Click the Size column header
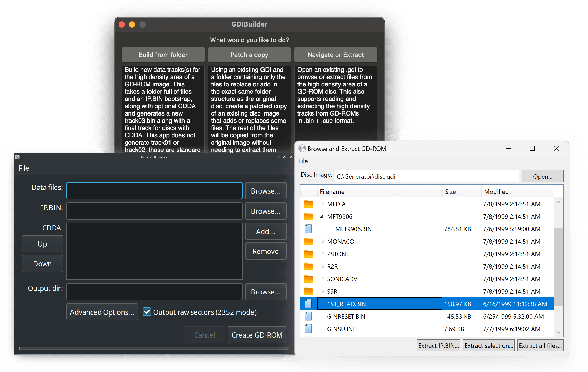This screenshot has width=588, height=372. [x=462, y=192]
